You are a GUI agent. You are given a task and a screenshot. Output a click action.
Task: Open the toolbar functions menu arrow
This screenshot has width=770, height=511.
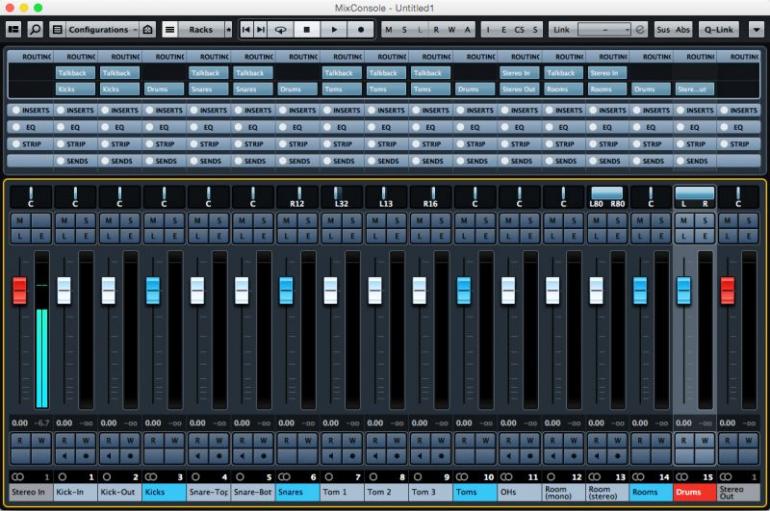point(756,29)
